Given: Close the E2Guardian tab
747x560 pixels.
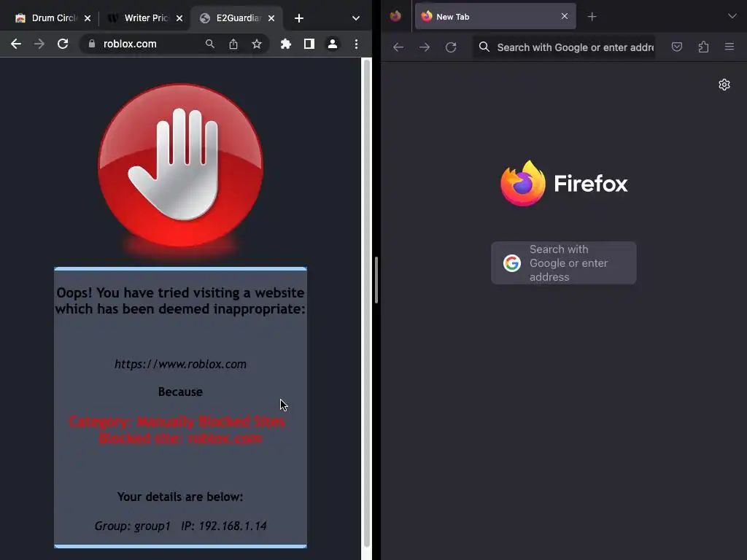Looking at the screenshot, I should coord(271,18).
